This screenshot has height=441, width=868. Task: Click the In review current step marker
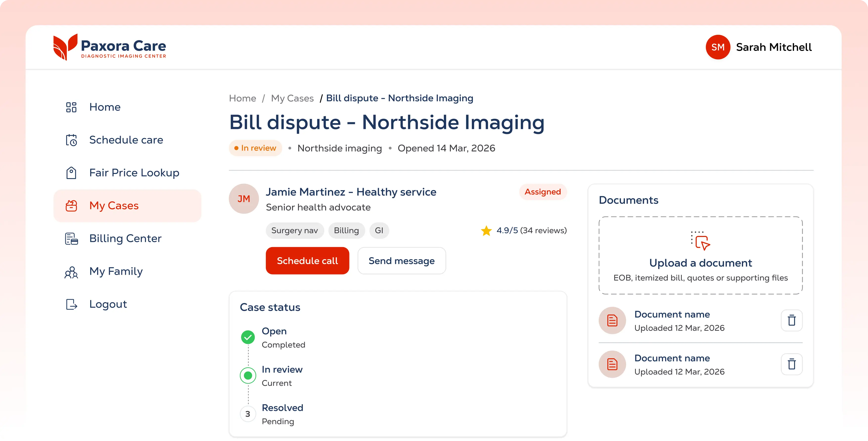click(248, 375)
